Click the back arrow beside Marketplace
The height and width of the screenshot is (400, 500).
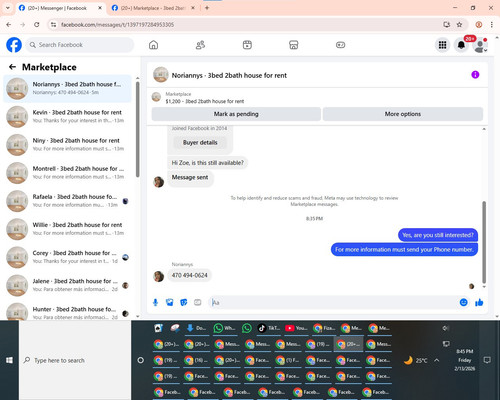[x=12, y=67]
